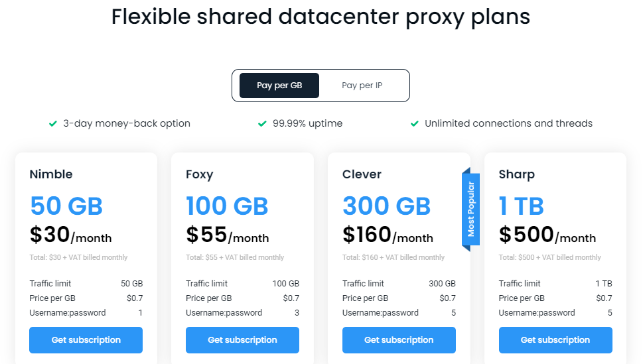Click the $55/month price
Screen dimensions: 643x364
pyautogui.click(x=227, y=235)
